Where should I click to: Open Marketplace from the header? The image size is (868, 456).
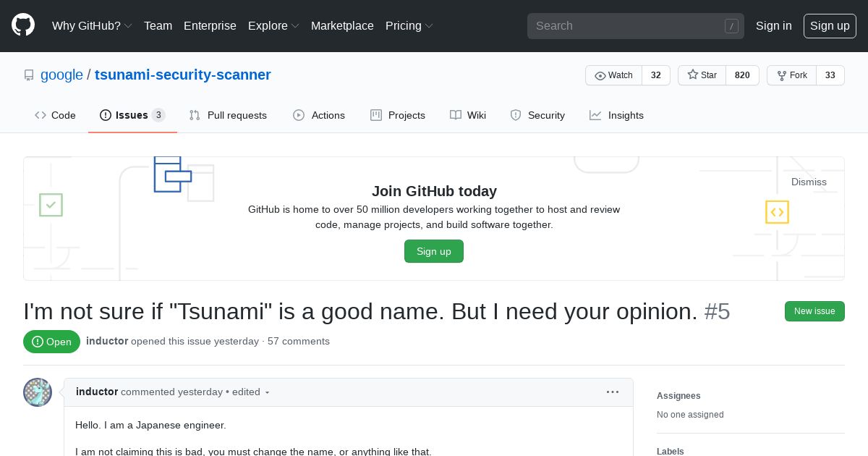[342, 25]
